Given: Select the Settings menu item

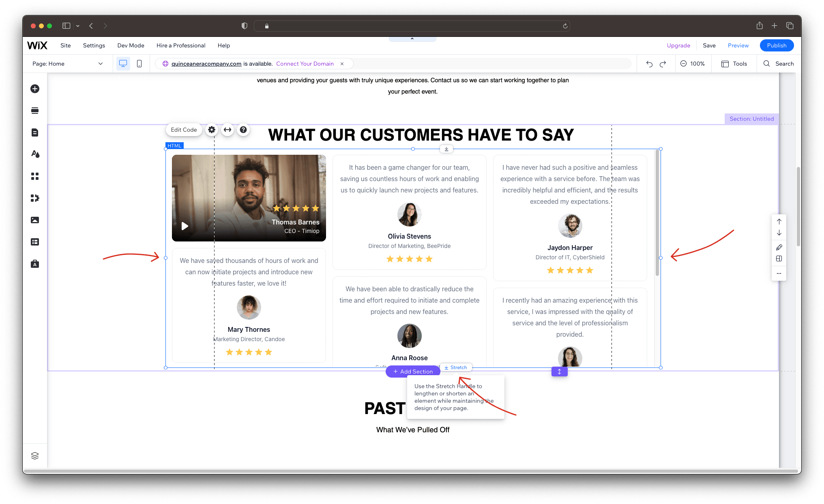Looking at the screenshot, I should coord(94,45).
